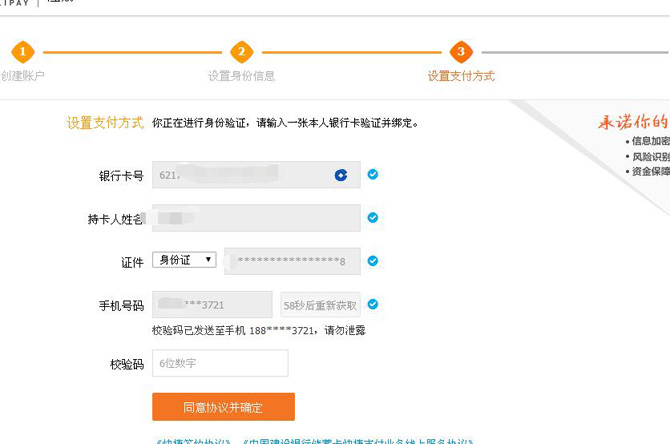Focus the ID number field ending in 8
This screenshot has height=444, width=670.
[292, 261]
